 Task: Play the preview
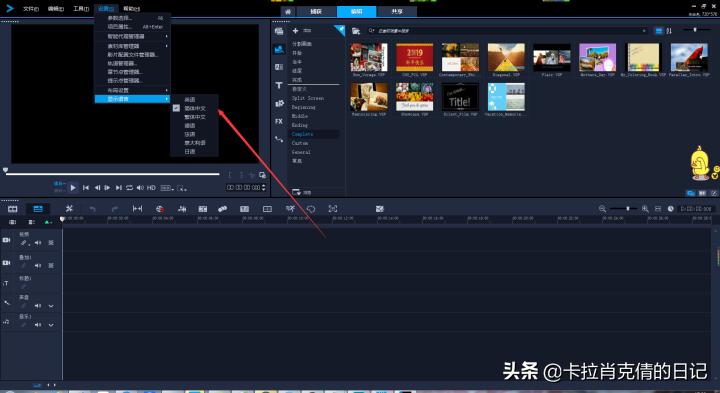click(x=73, y=188)
